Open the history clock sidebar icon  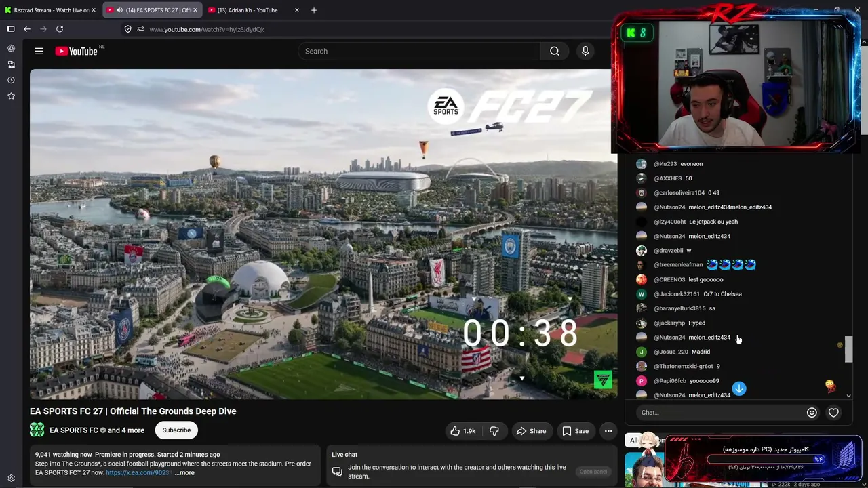11,80
